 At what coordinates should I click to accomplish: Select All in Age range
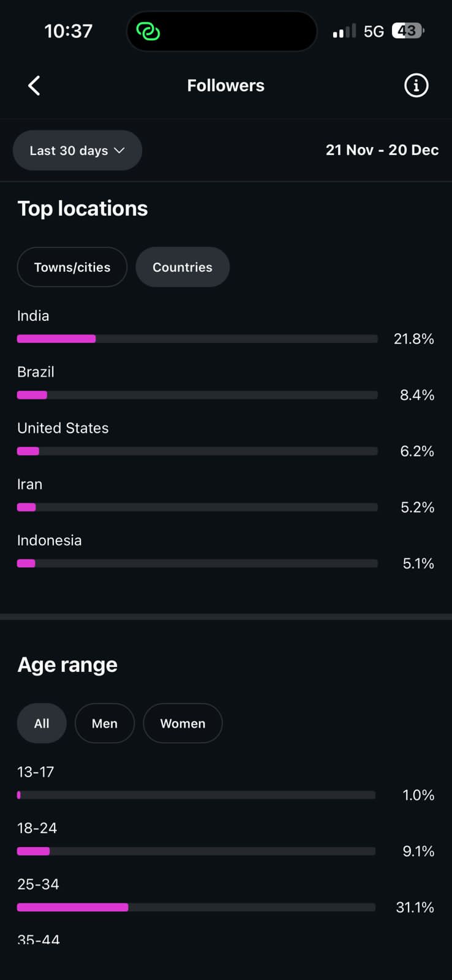[x=42, y=723]
